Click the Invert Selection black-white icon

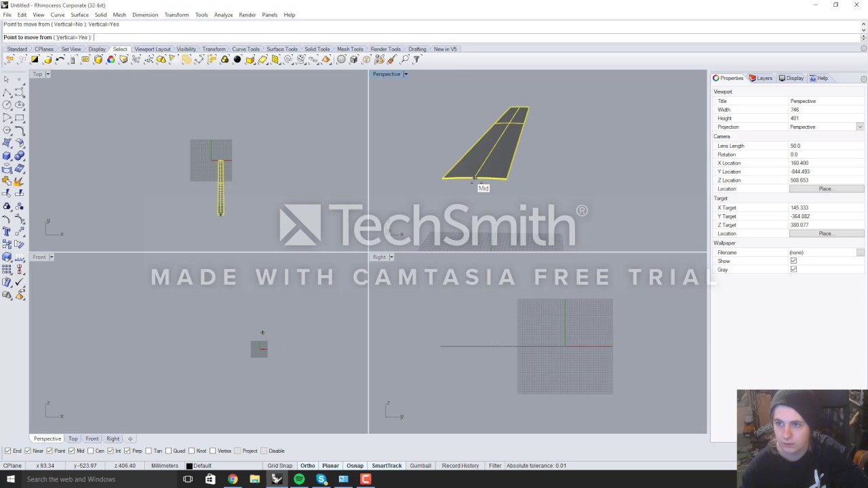tap(35, 60)
